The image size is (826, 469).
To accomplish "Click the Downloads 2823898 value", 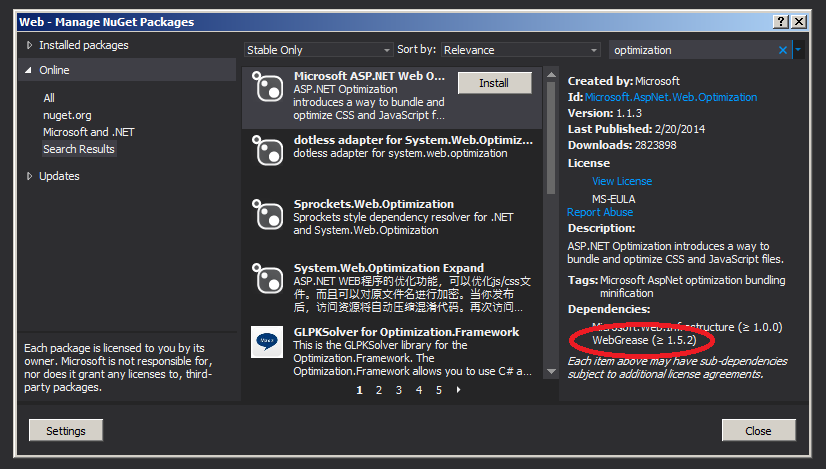I will click(655, 145).
